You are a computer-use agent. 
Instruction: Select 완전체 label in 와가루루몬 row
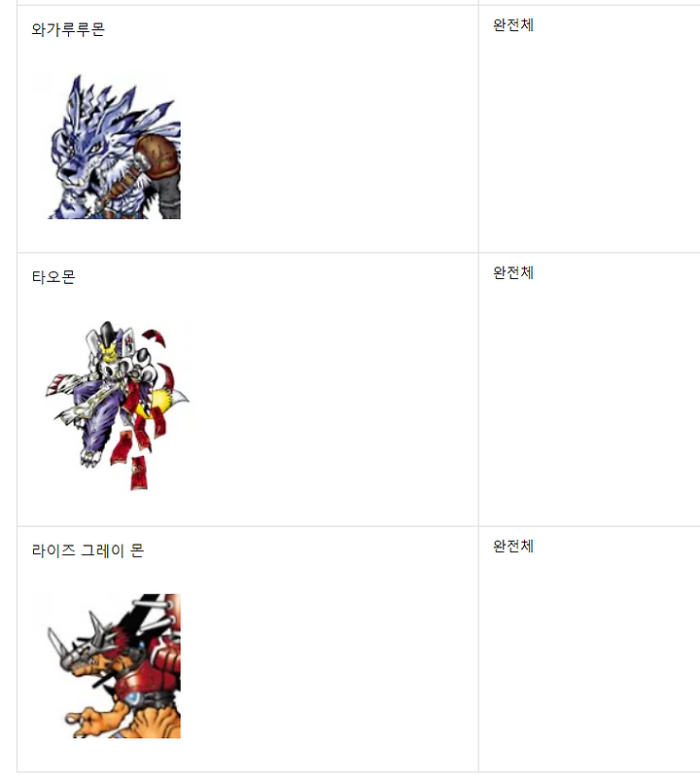point(513,25)
